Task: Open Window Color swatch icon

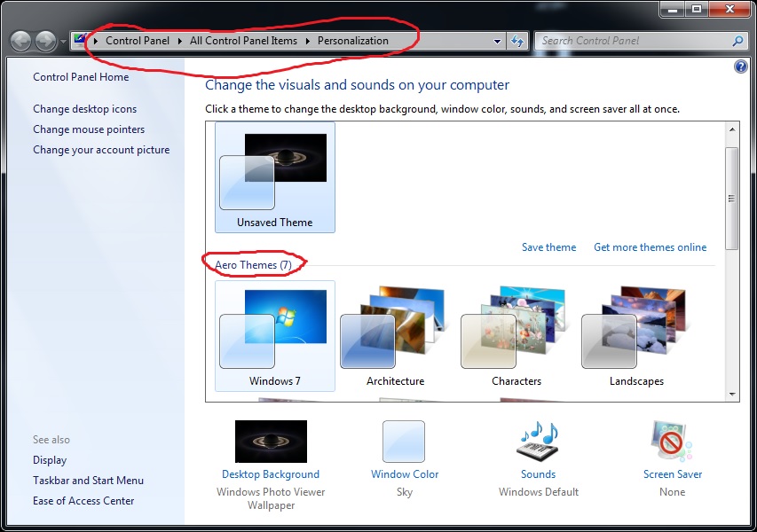Action: (x=404, y=442)
